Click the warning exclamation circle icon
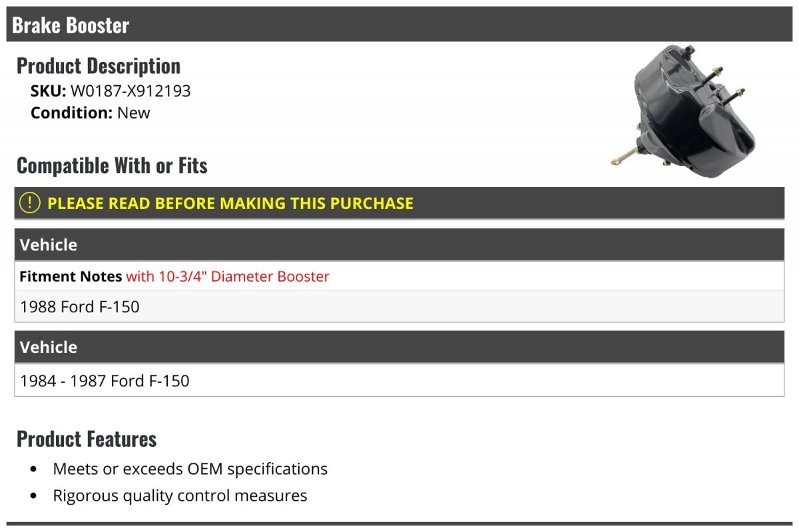Viewport: 799px width, 532px height. (x=30, y=203)
